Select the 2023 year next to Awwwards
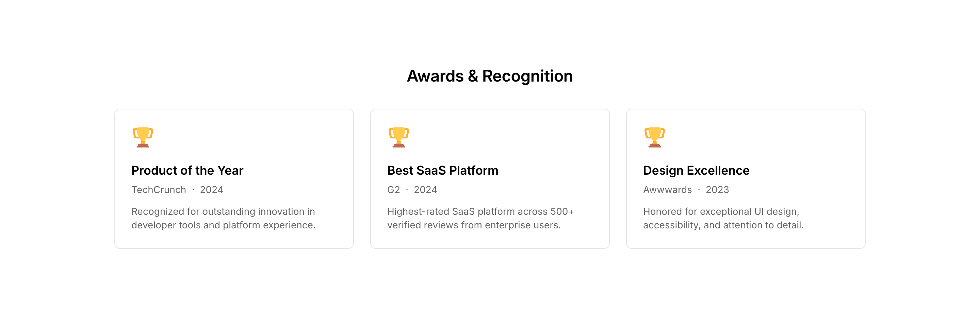Viewport: 980px width, 314px height. (717, 190)
